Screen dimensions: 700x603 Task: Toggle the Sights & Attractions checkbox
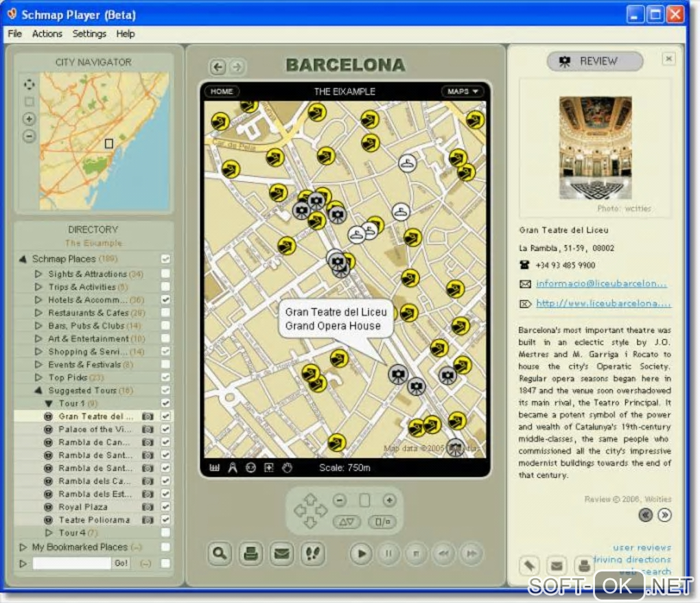coord(165,274)
